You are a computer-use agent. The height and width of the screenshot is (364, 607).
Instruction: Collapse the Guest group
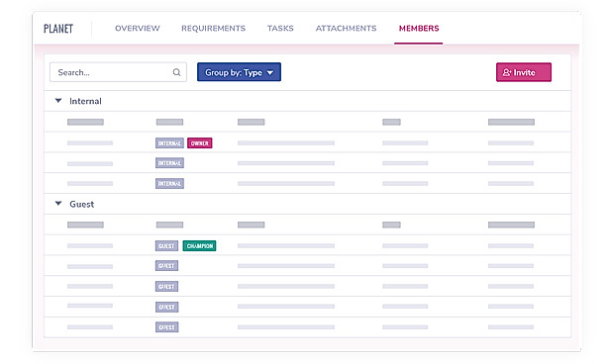(x=58, y=204)
